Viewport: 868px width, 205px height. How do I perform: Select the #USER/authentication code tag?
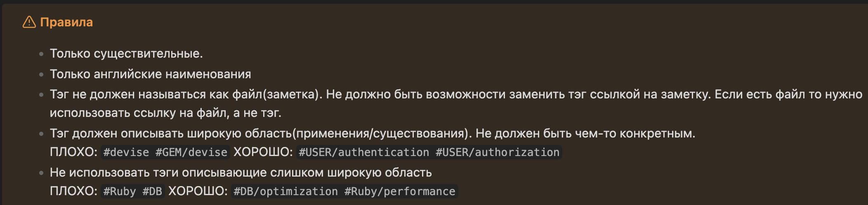(363, 152)
